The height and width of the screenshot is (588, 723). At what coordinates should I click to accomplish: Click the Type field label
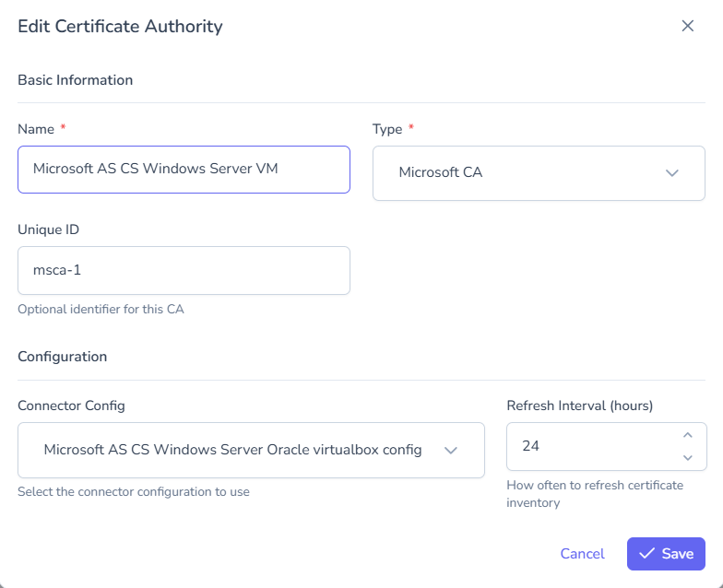[387, 129]
